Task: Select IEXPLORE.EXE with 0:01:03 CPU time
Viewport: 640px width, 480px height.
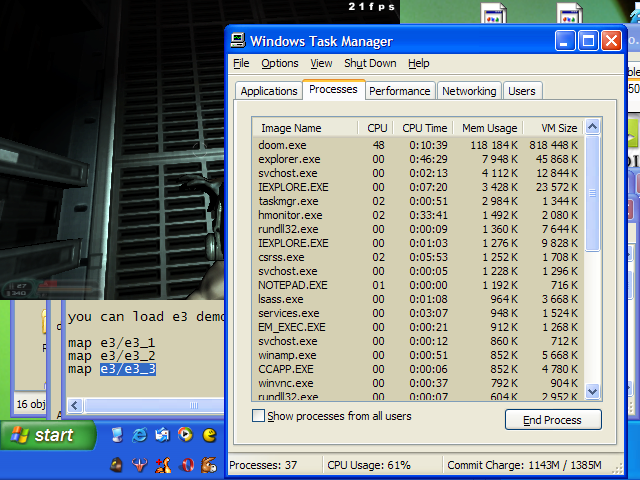Action: [418, 243]
